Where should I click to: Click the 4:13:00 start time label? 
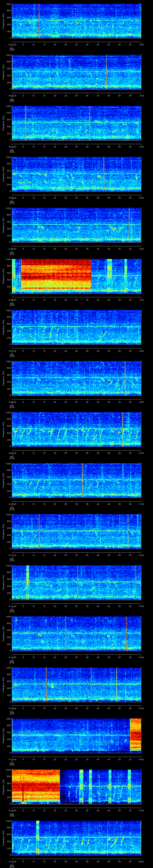pyautogui.click(x=12, y=657)
